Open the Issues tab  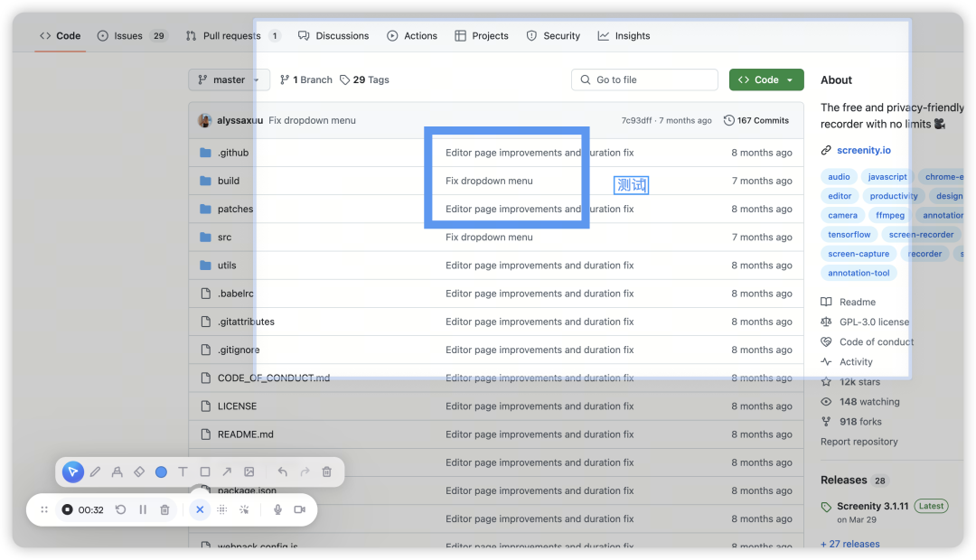(132, 36)
